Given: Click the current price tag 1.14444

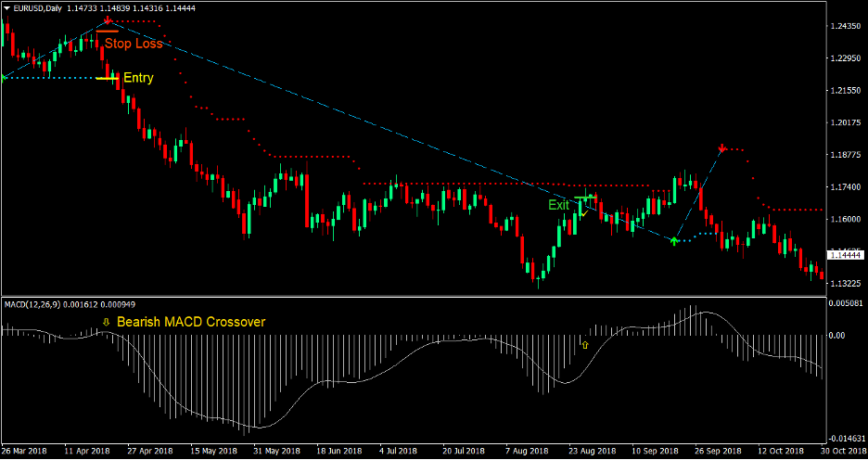Looking at the screenshot, I should tap(843, 254).
